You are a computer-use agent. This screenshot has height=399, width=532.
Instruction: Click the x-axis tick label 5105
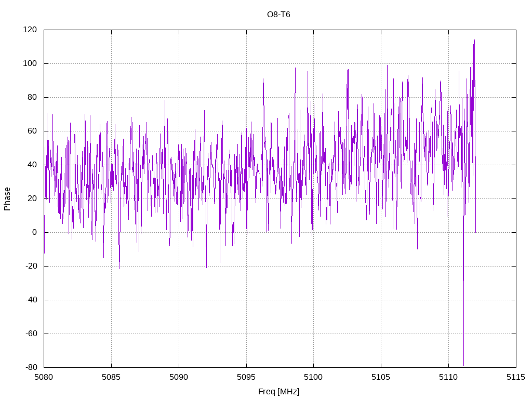pyautogui.click(x=381, y=377)
